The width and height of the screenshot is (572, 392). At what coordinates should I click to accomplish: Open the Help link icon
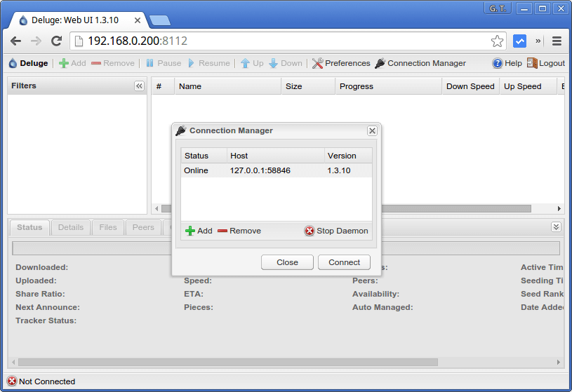tap(497, 63)
